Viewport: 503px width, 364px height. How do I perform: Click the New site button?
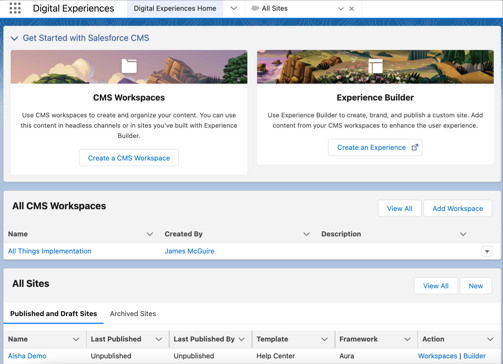click(x=476, y=286)
